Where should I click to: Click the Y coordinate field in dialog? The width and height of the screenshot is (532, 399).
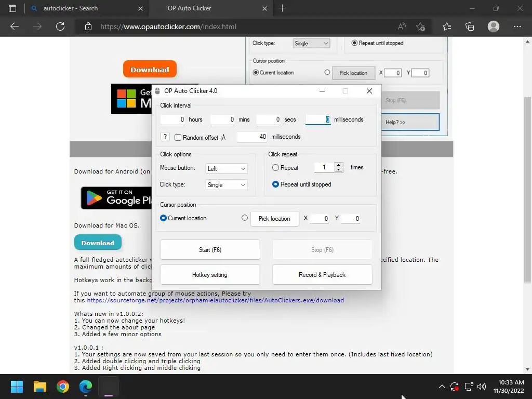click(x=350, y=219)
